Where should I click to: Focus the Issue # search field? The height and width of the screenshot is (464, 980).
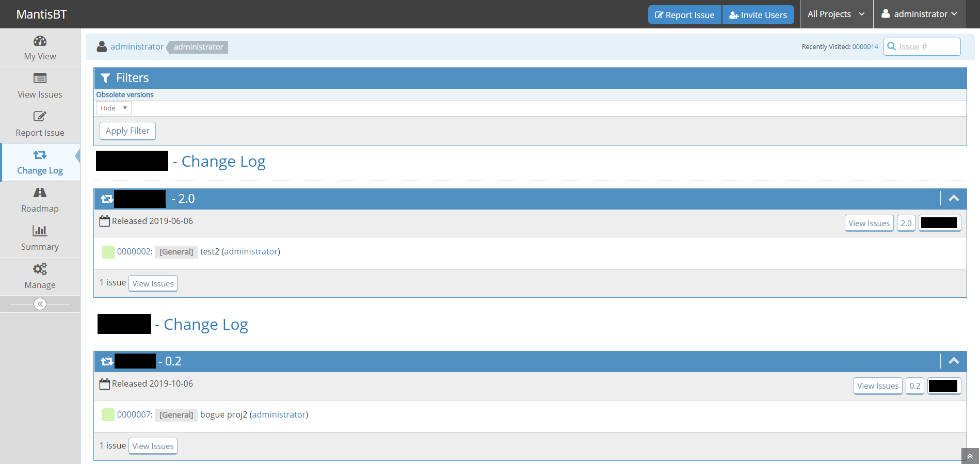click(927, 46)
